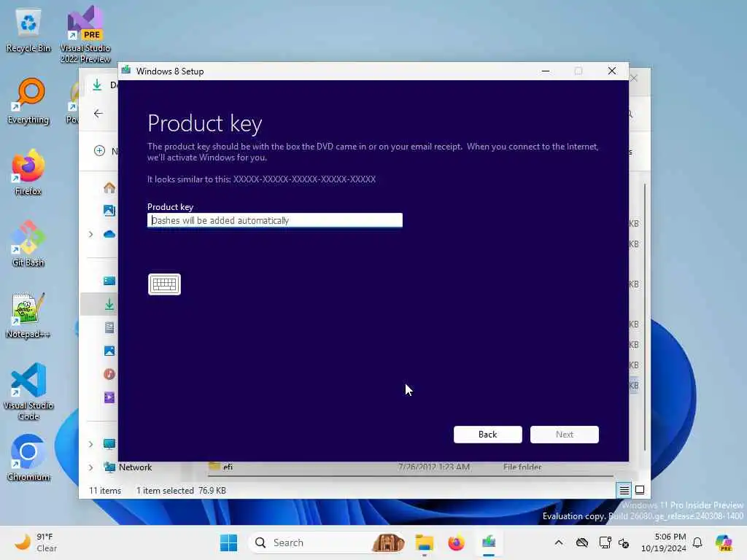
Task: Close the Windows 8 Setup window
Action: click(612, 71)
